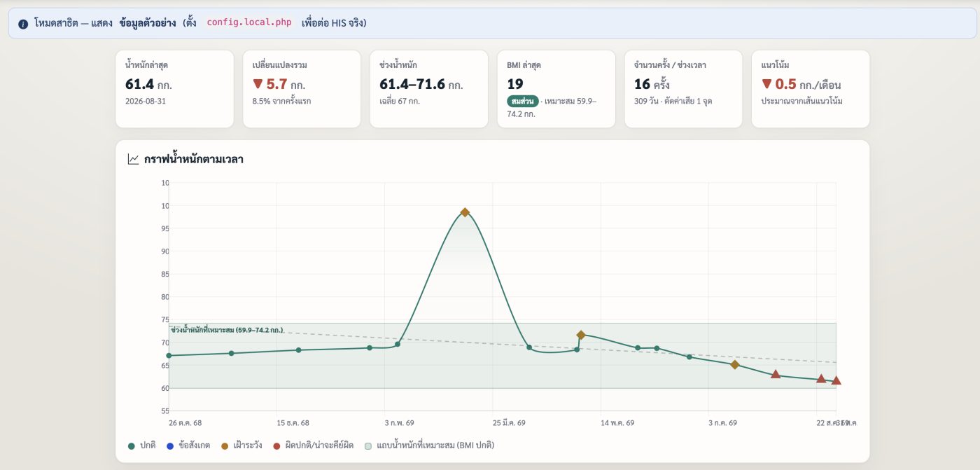This screenshot has width=980, height=470.
Task: Click the text ประมาณจากเส้นแนวโน้ม
Action: pos(802,101)
